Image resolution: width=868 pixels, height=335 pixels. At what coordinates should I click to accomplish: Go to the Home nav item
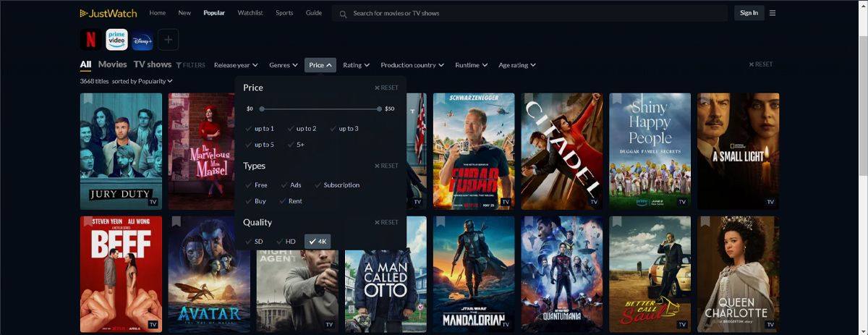point(157,13)
